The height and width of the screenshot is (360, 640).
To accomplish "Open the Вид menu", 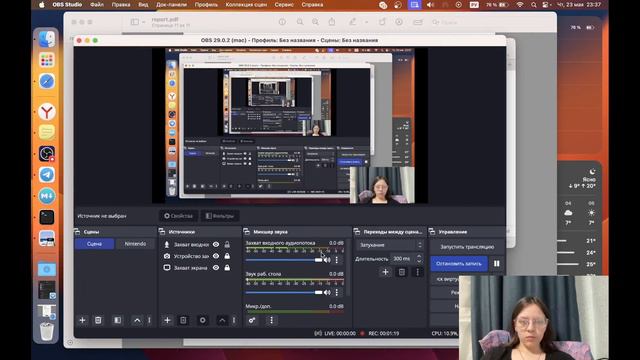I will [143, 5].
